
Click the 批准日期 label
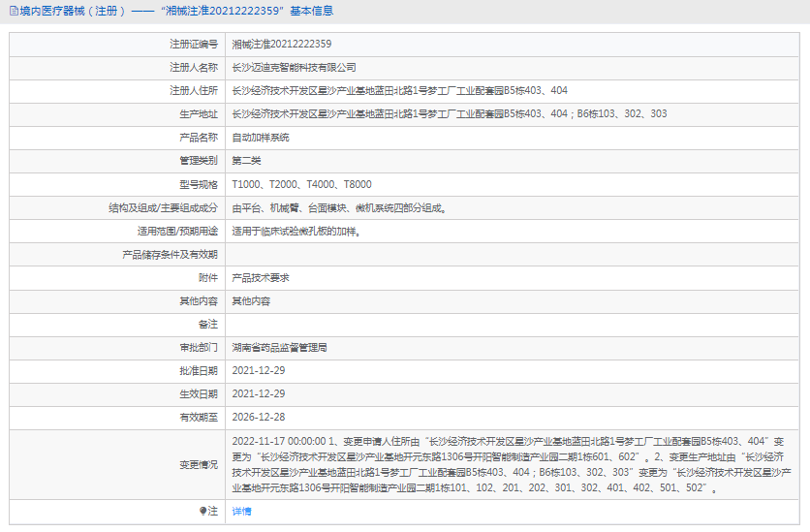pos(199,371)
